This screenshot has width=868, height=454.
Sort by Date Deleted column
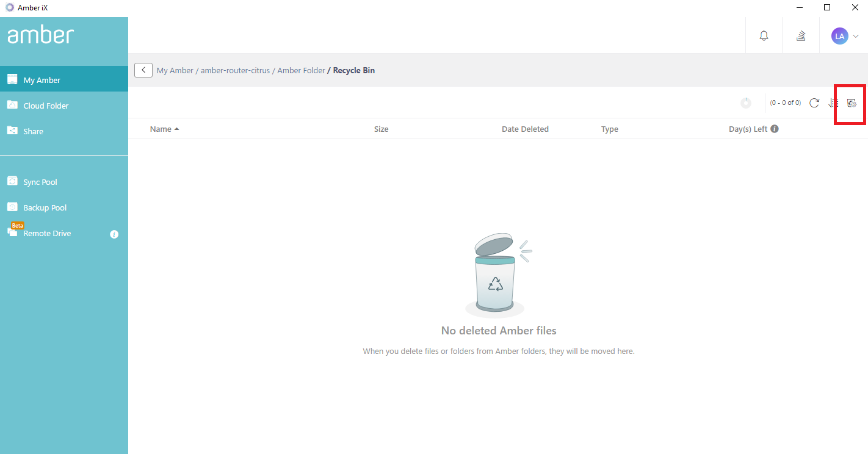pyautogui.click(x=525, y=129)
